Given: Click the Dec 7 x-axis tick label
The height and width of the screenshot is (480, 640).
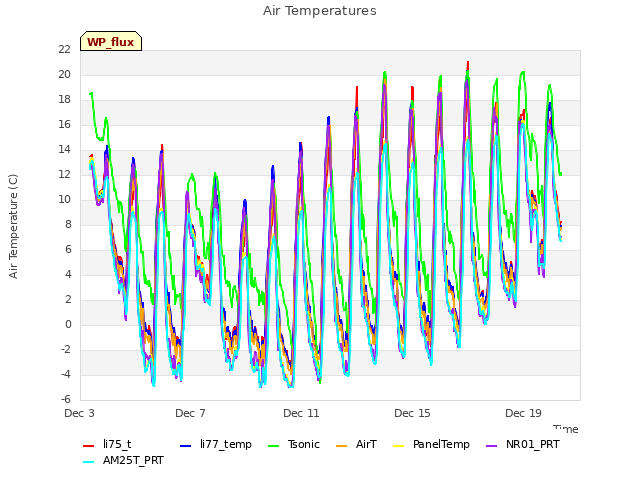Looking at the screenshot, I should 190,413.
